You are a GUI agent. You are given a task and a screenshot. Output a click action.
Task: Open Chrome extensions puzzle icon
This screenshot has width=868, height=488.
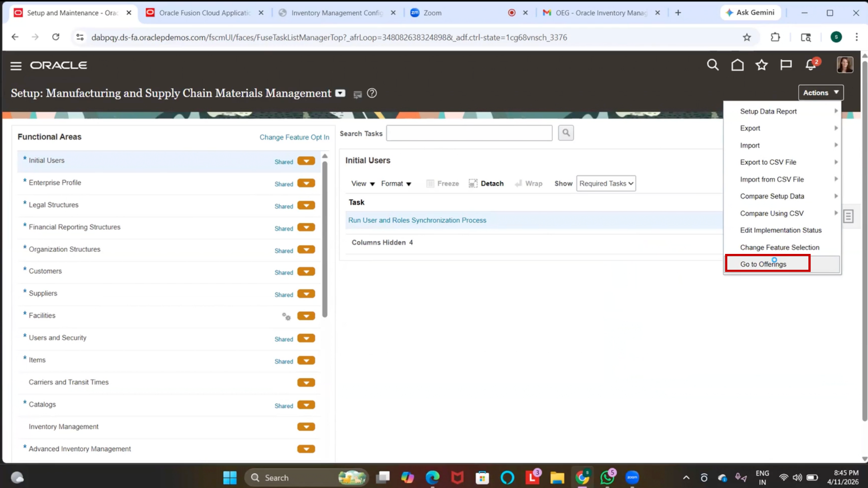pos(775,38)
